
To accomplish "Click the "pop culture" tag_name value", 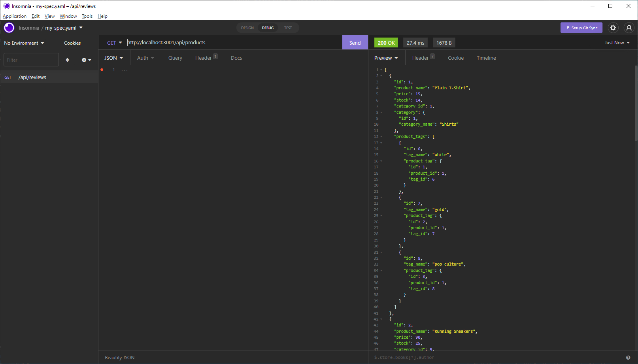I will (x=449, y=264).
